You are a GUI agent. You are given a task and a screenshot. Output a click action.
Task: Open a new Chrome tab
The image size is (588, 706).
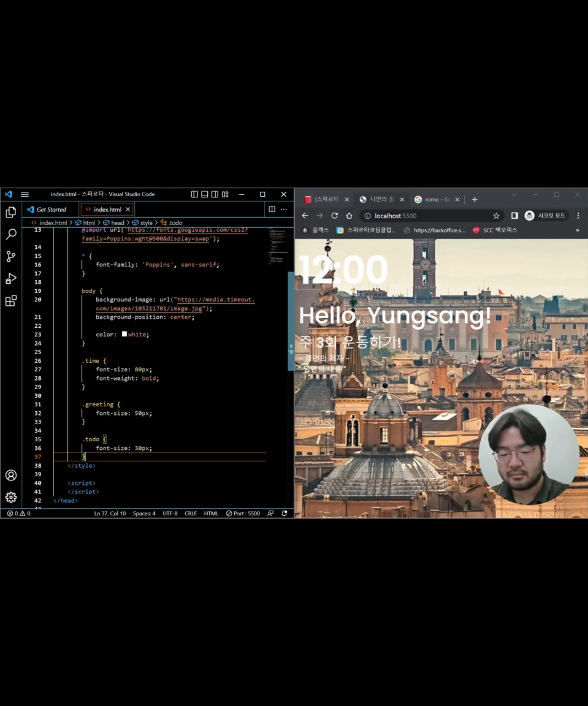click(x=475, y=199)
